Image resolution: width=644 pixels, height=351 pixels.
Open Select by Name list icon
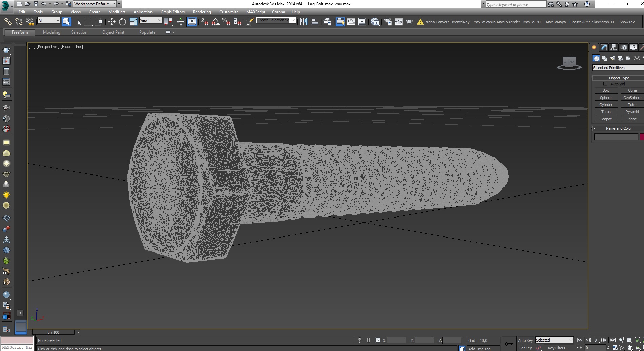tap(77, 22)
